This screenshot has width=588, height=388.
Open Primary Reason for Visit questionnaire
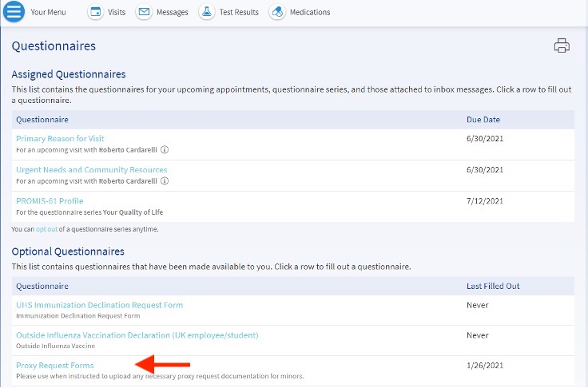[x=60, y=138]
